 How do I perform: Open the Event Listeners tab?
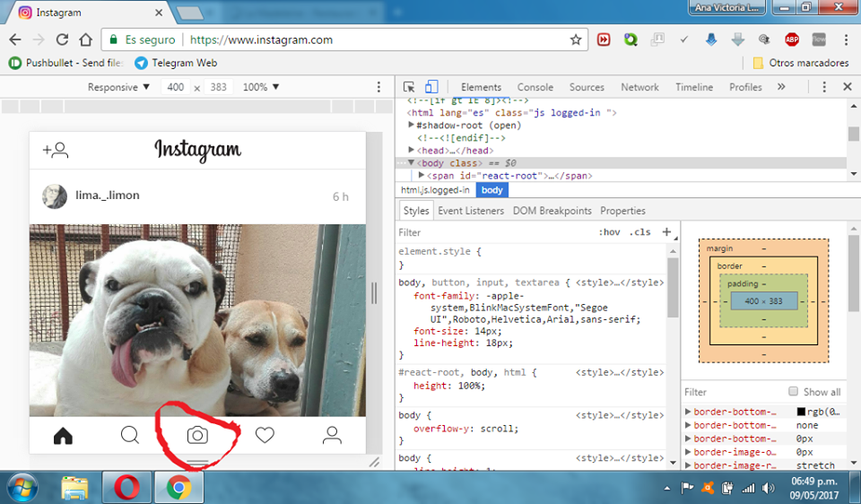[x=471, y=211]
